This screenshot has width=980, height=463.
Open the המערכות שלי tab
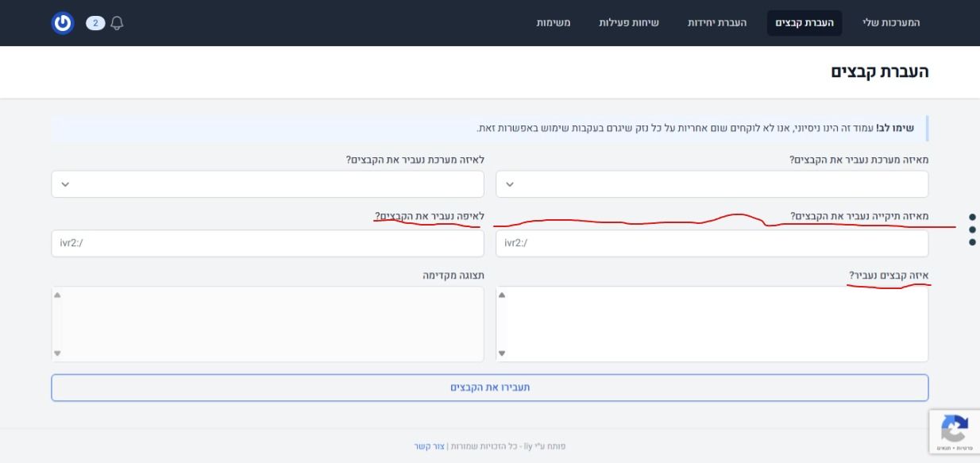coord(890,23)
